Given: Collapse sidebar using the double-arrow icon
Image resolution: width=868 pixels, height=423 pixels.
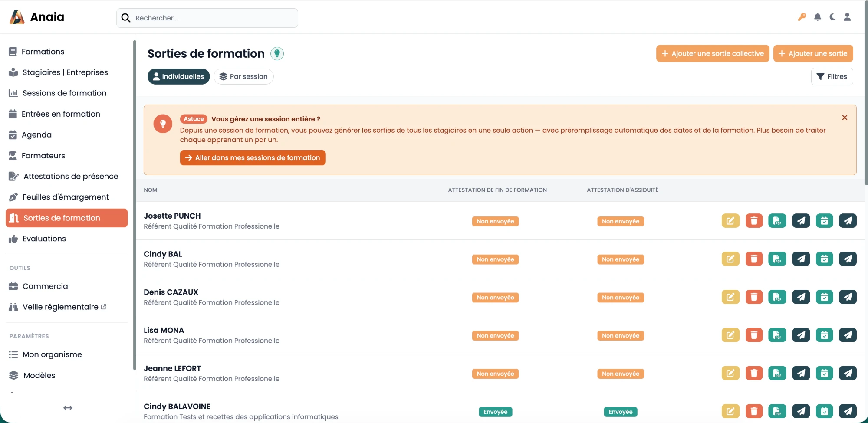Looking at the screenshot, I should [68, 408].
